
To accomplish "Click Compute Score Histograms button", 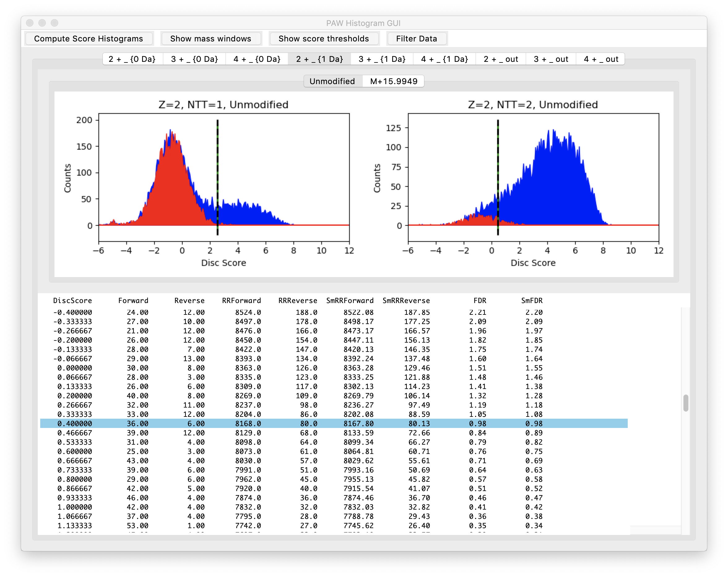I will pos(89,39).
